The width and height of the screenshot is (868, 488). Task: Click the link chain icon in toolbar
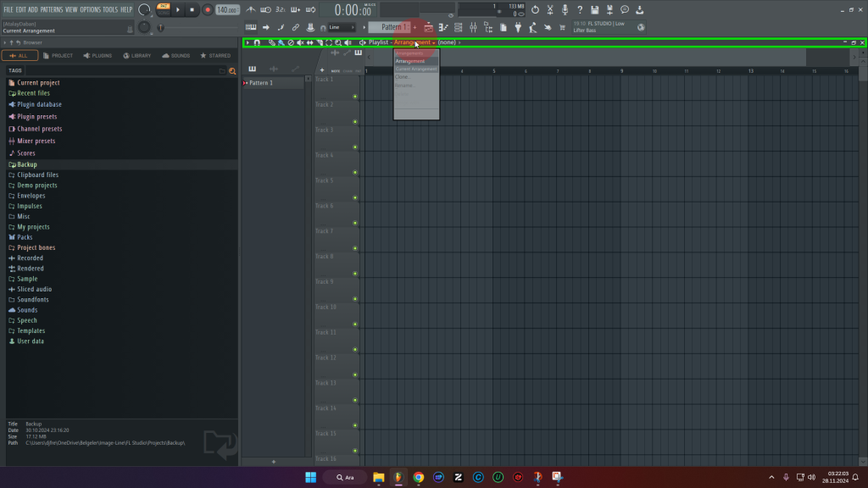coord(296,27)
